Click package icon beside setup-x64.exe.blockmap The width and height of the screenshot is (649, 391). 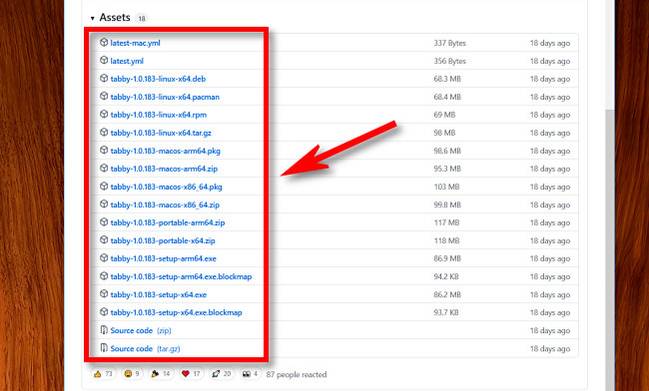coord(104,312)
